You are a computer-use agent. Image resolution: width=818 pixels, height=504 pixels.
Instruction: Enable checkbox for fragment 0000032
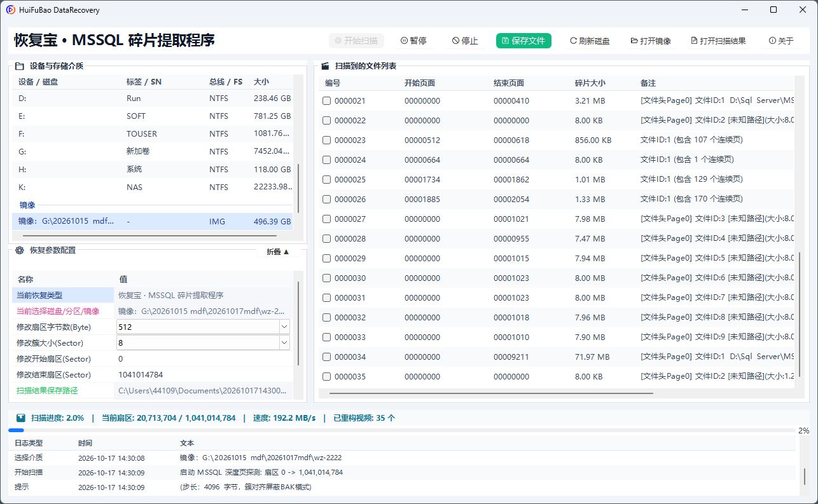point(326,318)
